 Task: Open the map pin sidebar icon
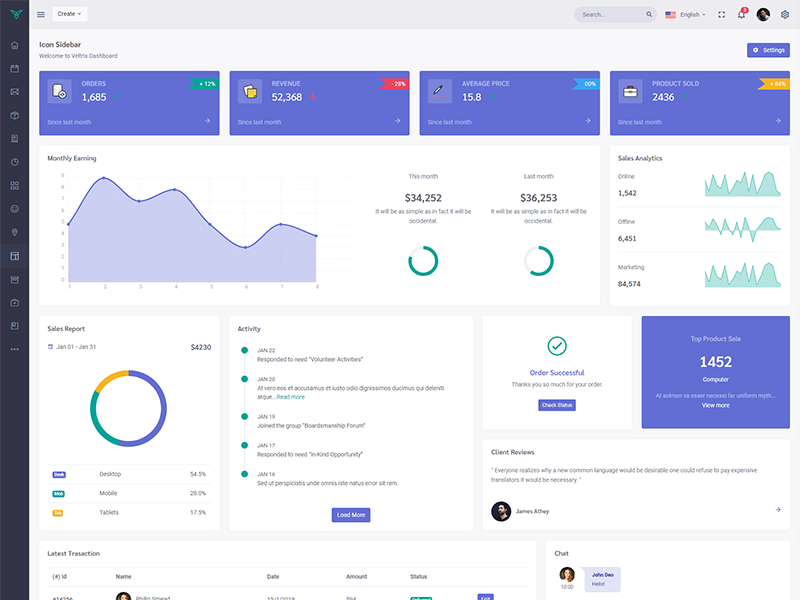(14, 232)
